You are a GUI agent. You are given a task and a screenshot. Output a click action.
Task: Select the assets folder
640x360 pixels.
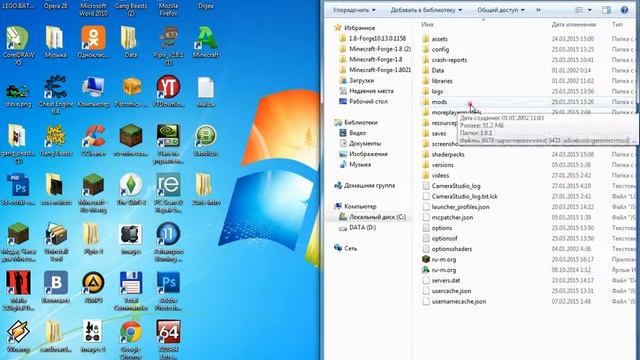pyautogui.click(x=440, y=39)
